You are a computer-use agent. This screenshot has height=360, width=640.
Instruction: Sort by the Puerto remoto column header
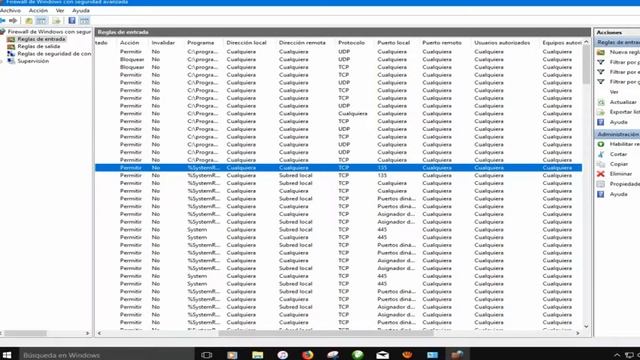click(442, 42)
